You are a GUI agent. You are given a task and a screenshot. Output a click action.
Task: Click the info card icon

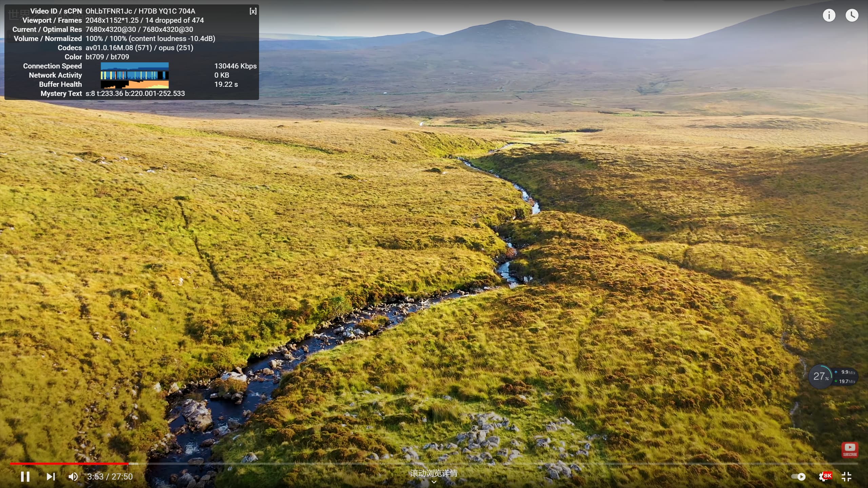pos(829,15)
